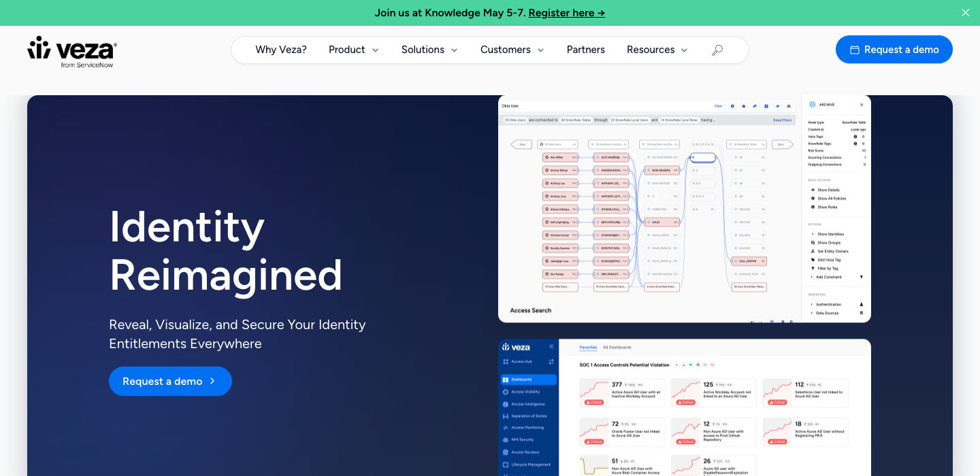The width and height of the screenshot is (980, 476).
Task: Open the Partners menu item
Action: tap(585, 50)
